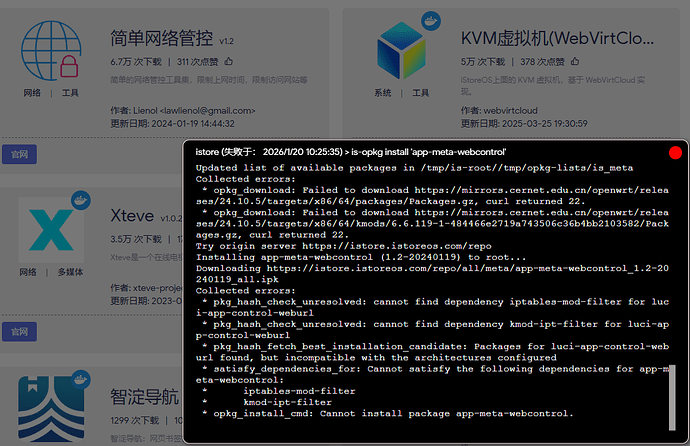The image size is (690, 446).
Task: Select 系统 category tag under KVM虚拟机
Action: (x=383, y=93)
